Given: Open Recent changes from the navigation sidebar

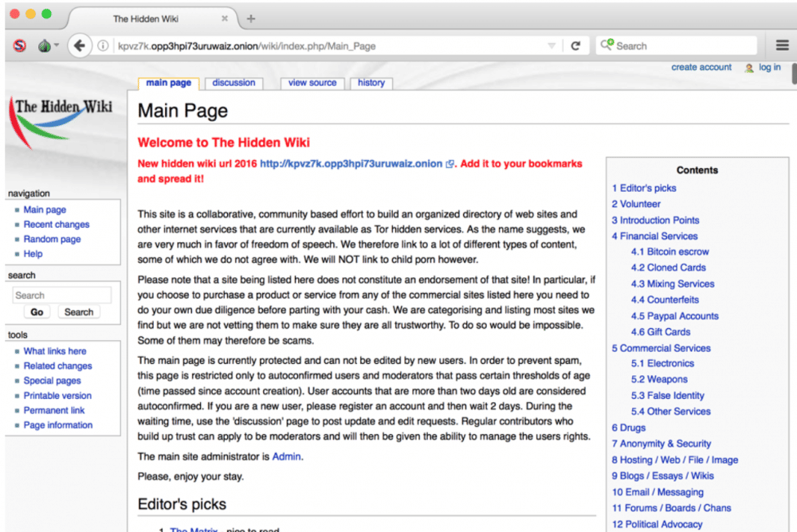Looking at the screenshot, I should point(56,224).
